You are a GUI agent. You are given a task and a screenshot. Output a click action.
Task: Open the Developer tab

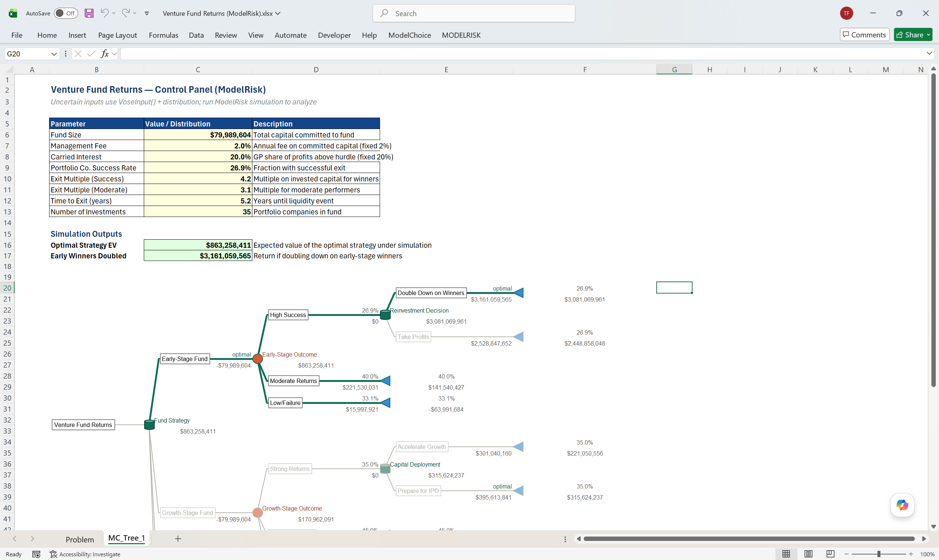(334, 35)
